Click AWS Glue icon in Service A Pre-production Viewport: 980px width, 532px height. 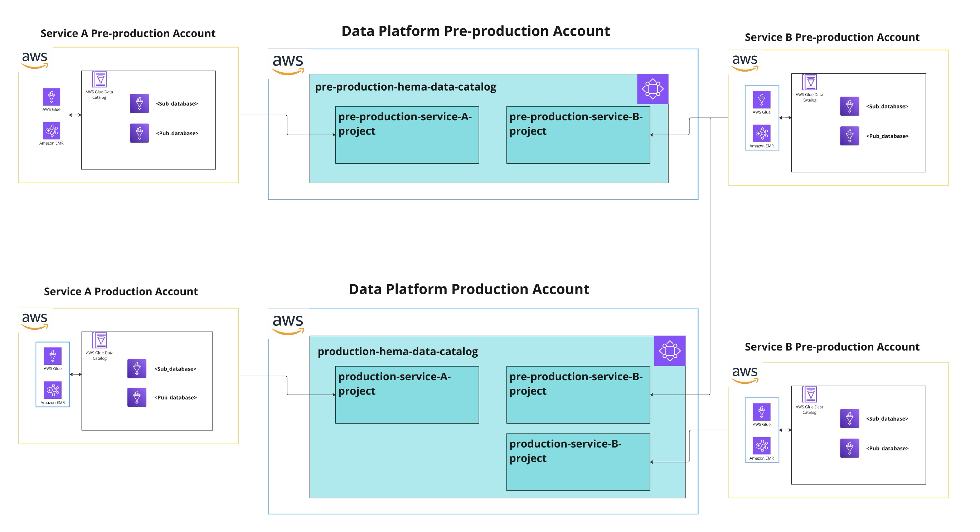51,97
